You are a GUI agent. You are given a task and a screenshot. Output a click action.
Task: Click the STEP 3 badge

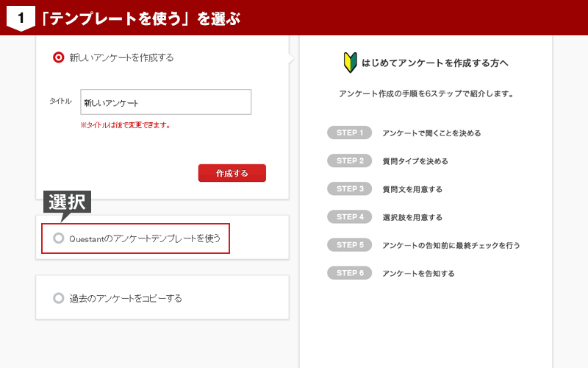pos(350,188)
